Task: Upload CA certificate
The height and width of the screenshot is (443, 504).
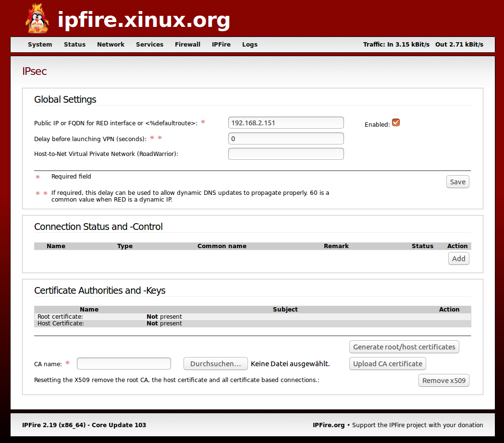Action: 387,363
